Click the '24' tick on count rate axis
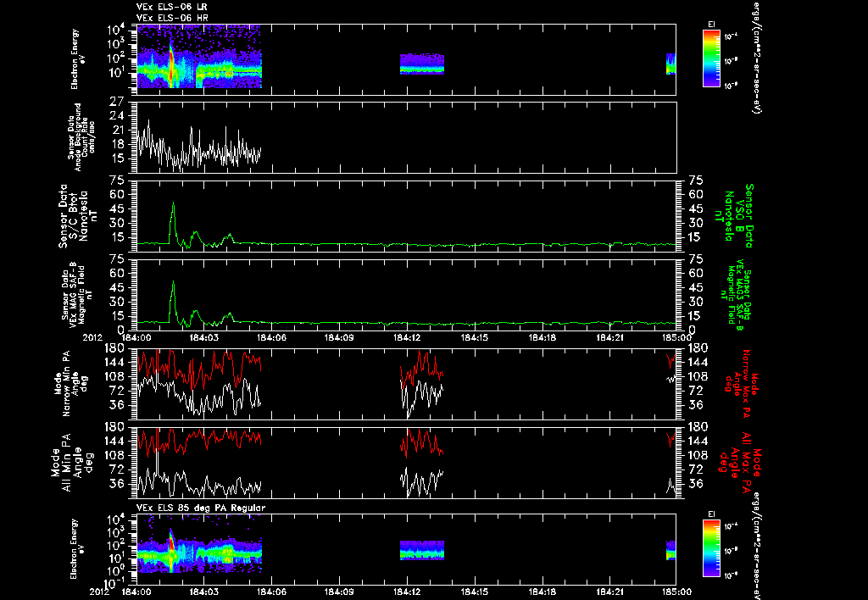Screen dimensions: 868x600 [x=116, y=116]
